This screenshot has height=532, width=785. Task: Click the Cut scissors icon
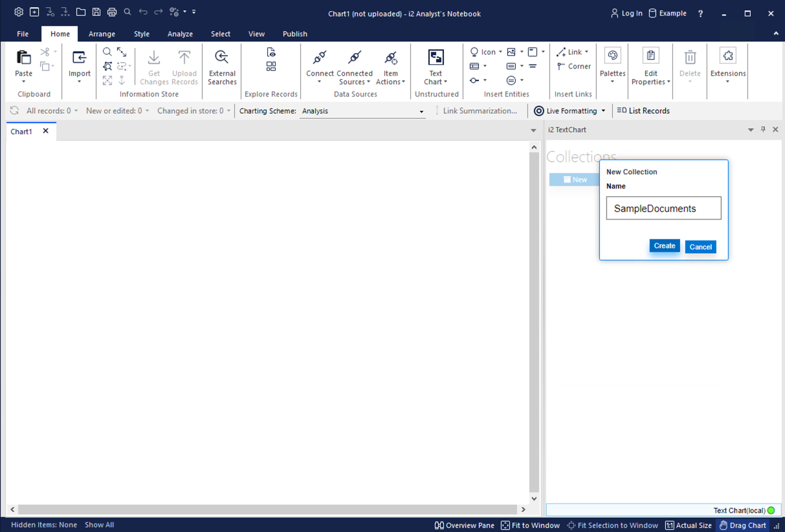tap(45, 52)
